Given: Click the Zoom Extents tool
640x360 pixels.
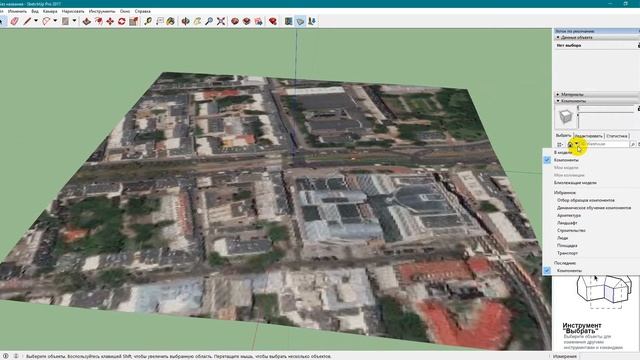Looking at the screenshot, I should click(221, 21).
